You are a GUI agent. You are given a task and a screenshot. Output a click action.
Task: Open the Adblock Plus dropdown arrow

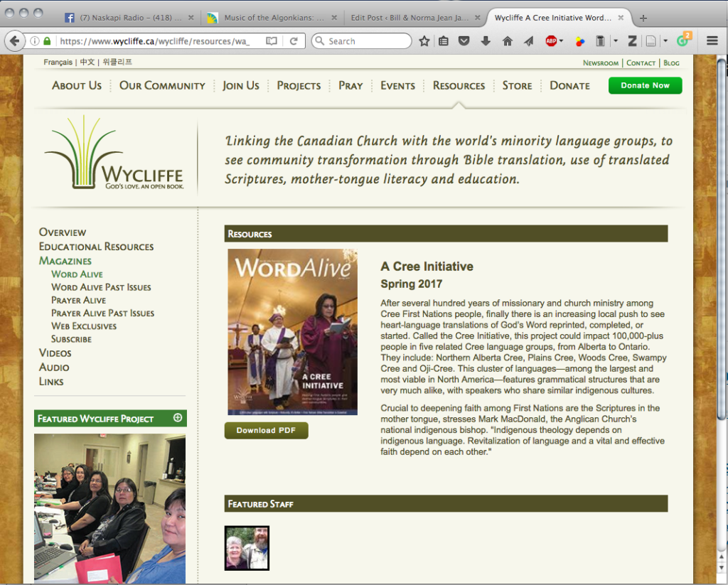pyautogui.click(x=562, y=41)
